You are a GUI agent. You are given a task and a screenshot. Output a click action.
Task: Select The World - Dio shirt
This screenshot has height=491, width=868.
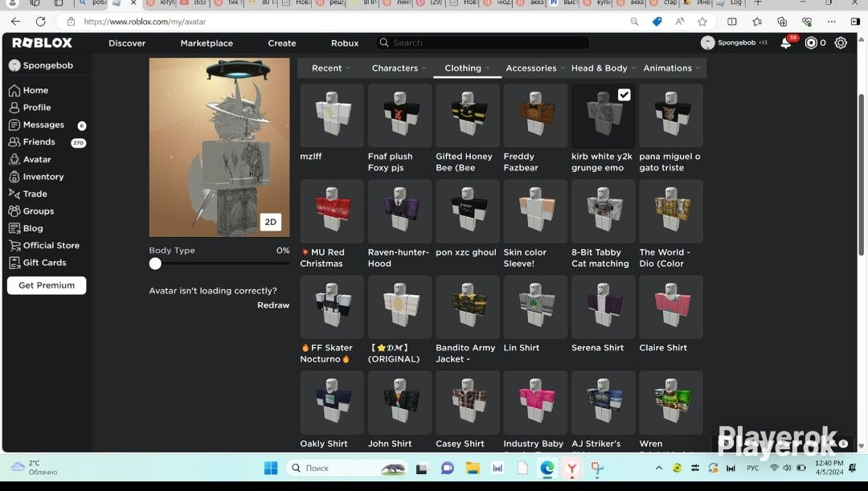click(x=671, y=211)
